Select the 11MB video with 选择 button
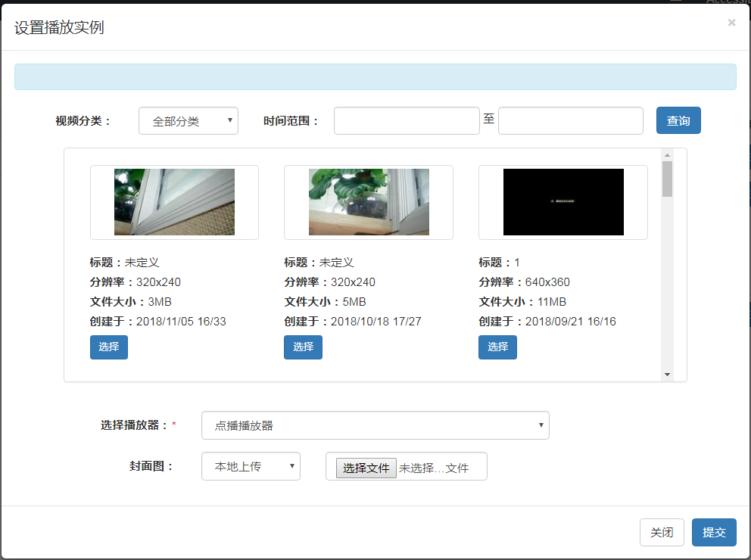The width and height of the screenshot is (751, 560). 497,347
